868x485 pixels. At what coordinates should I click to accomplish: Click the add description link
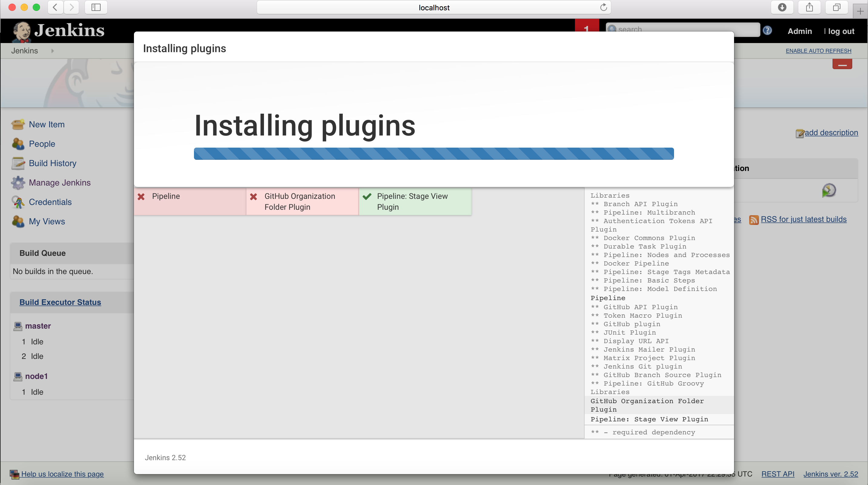pos(831,132)
